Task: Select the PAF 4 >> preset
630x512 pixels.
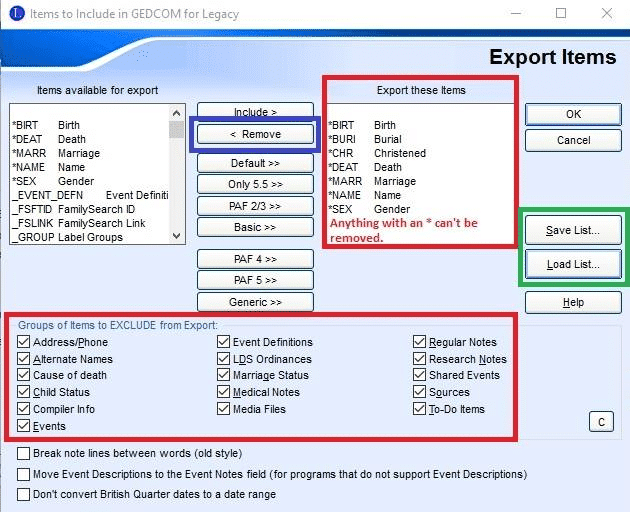Action: coord(255,259)
